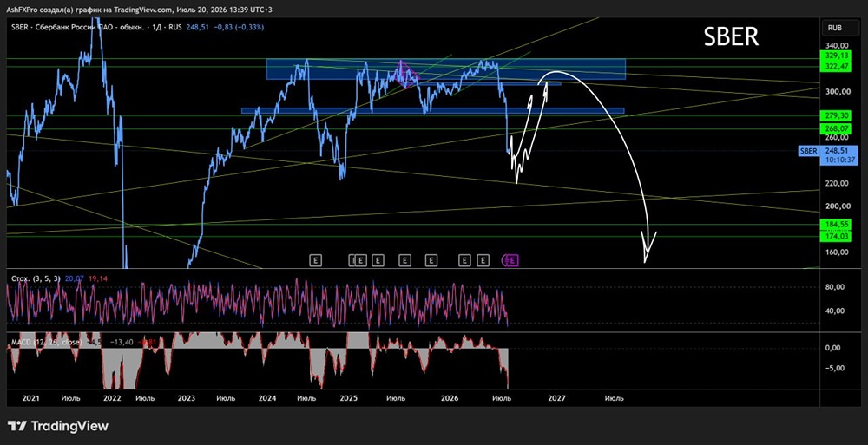Click the 40,00 stochastic axis value

click(835, 311)
